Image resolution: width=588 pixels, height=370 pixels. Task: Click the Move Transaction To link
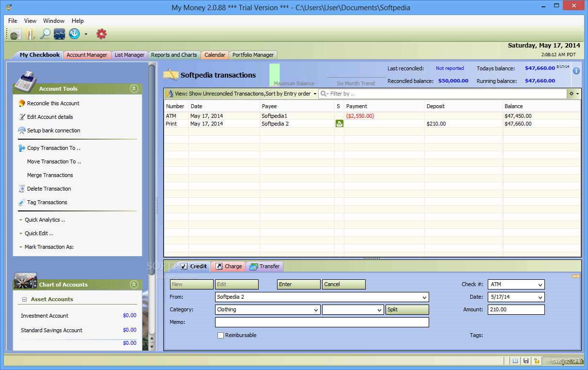[x=54, y=161]
